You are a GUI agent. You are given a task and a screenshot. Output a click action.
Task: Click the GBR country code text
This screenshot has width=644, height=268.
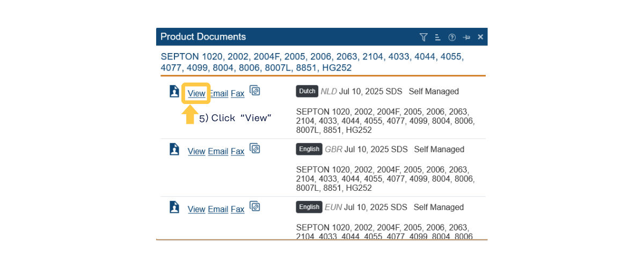tap(334, 150)
